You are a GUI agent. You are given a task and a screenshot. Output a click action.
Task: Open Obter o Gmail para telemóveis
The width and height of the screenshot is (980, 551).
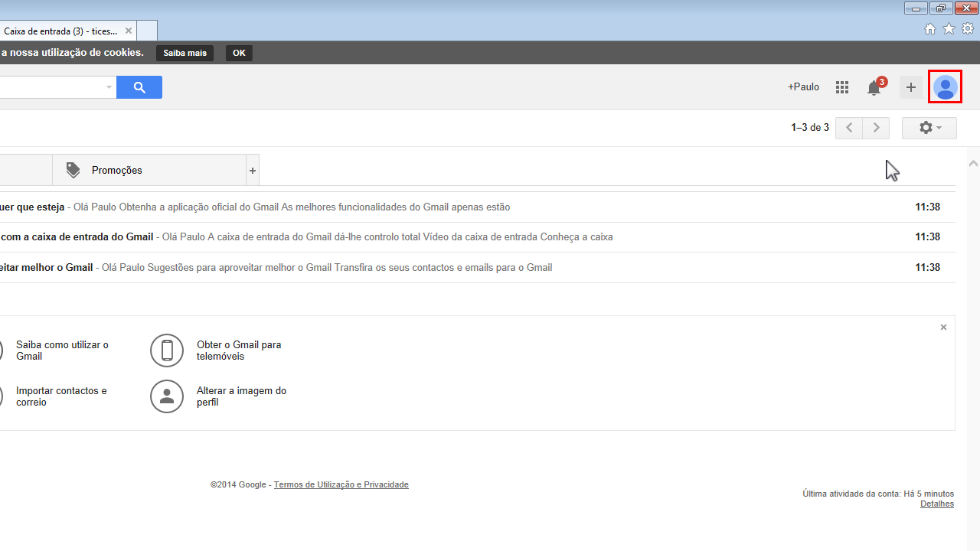point(239,350)
